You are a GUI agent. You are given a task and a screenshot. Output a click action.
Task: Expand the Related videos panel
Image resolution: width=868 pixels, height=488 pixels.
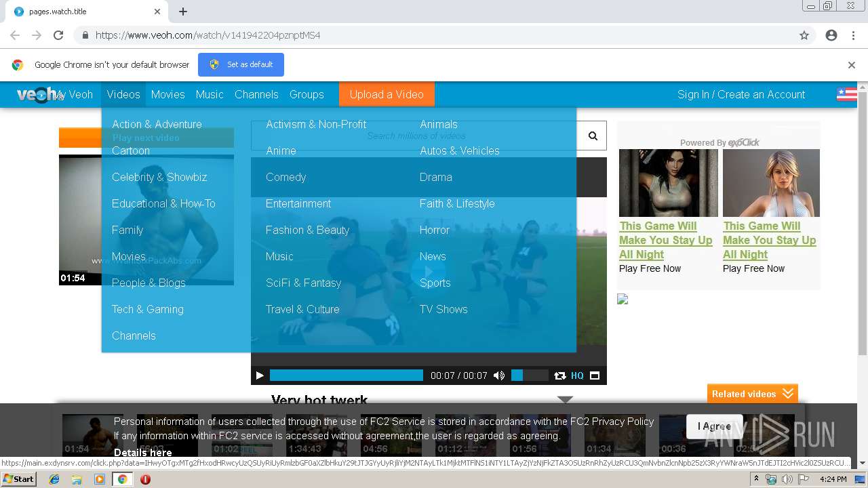tap(753, 394)
